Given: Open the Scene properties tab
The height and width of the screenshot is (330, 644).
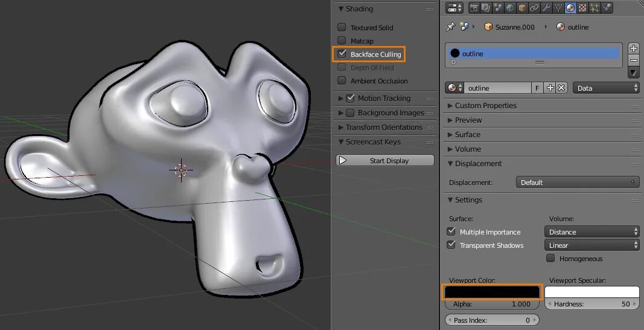Looking at the screenshot, I should click(x=498, y=7).
